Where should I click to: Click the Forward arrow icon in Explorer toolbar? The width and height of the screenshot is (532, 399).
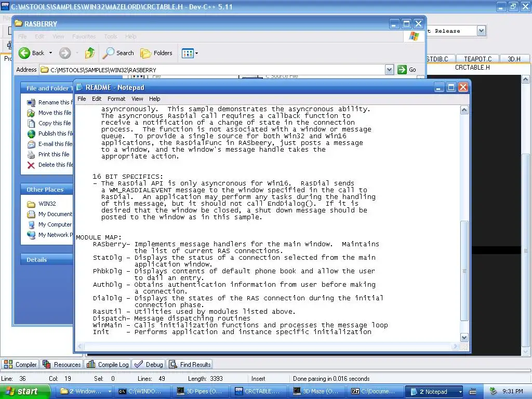[x=65, y=53]
